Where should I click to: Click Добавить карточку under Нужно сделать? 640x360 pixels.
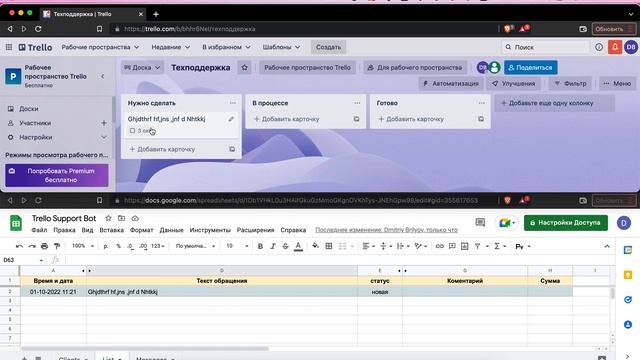[162, 149]
